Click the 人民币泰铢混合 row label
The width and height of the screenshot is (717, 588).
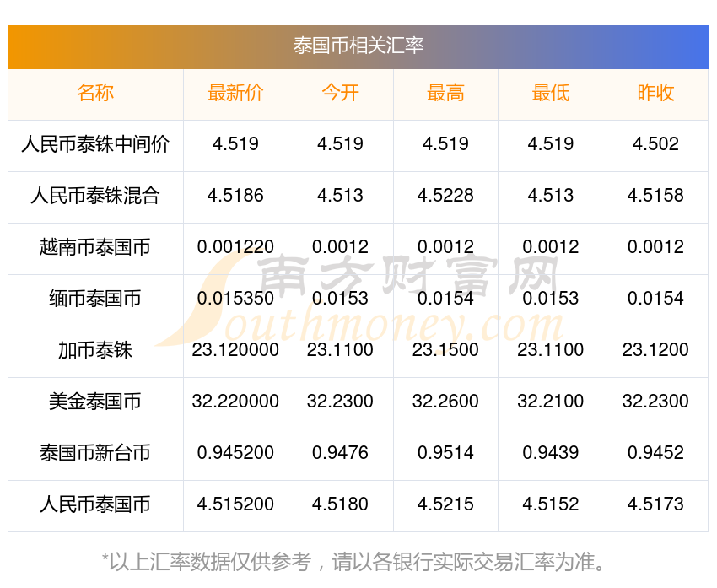[x=95, y=196]
